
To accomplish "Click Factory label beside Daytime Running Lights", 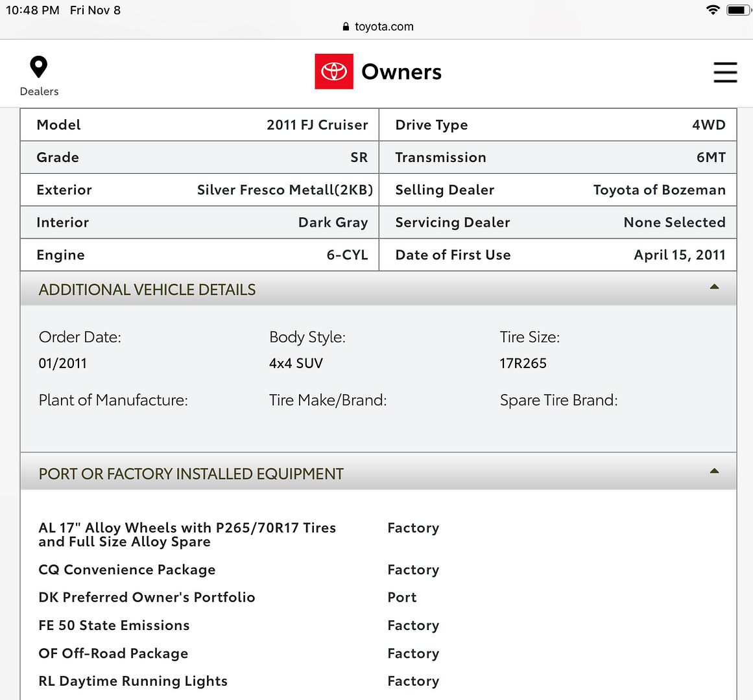I will [x=414, y=681].
